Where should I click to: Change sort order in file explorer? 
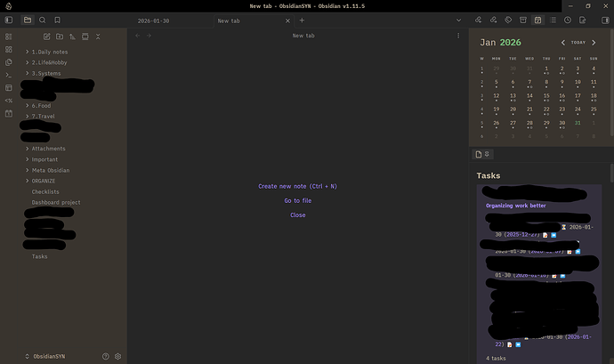coord(71,36)
